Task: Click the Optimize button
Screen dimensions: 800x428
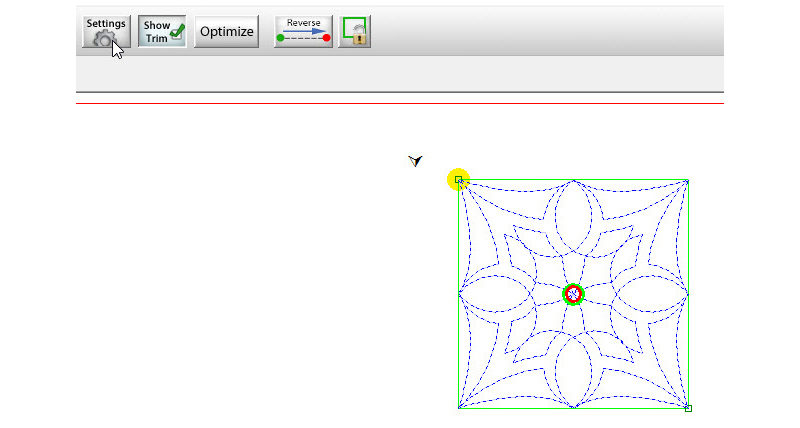Action: coord(226,32)
